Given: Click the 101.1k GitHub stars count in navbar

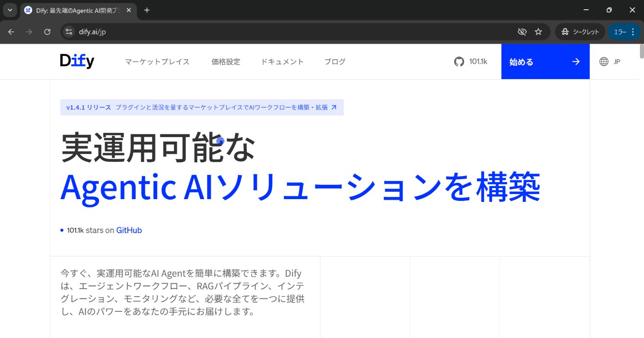Looking at the screenshot, I should pos(478,62).
